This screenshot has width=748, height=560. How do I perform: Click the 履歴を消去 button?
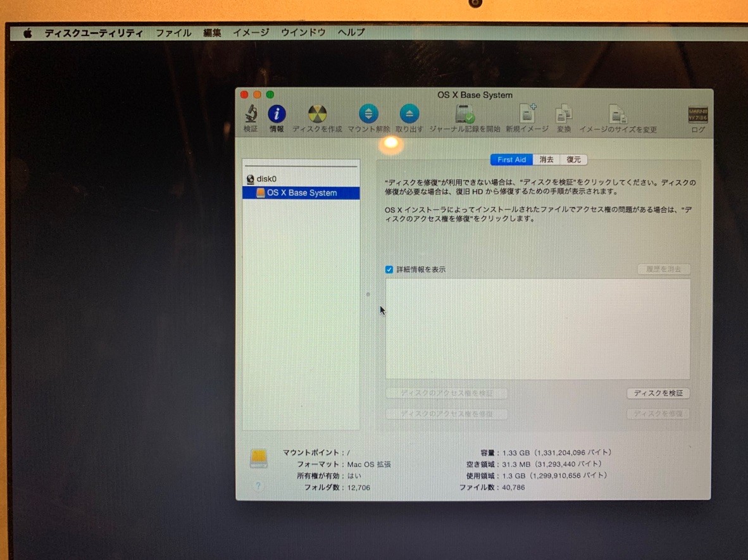(x=664, y=269)
